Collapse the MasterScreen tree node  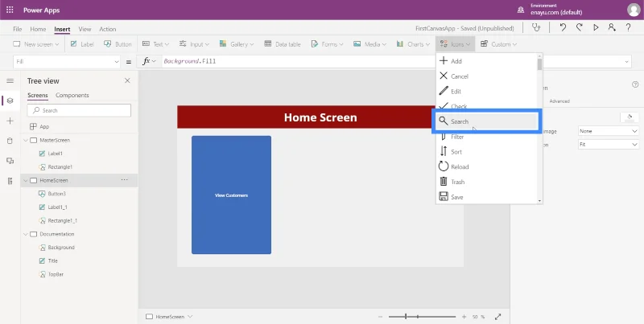26,140
